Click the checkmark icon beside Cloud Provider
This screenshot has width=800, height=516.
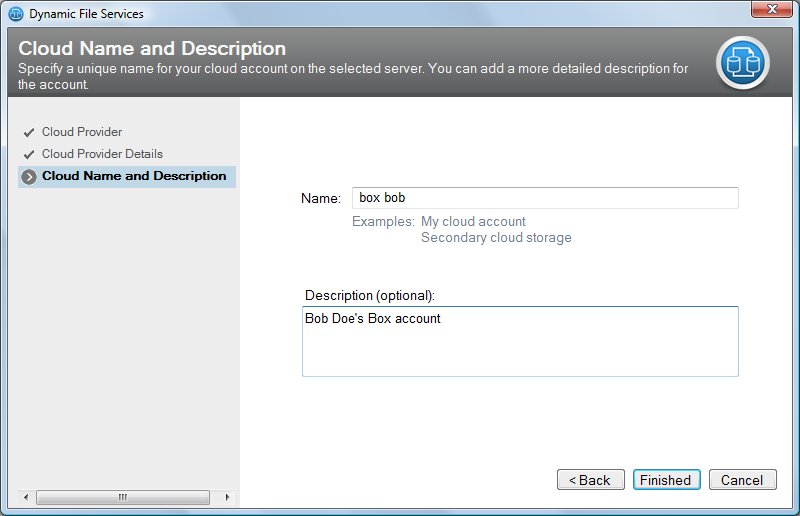29,132
